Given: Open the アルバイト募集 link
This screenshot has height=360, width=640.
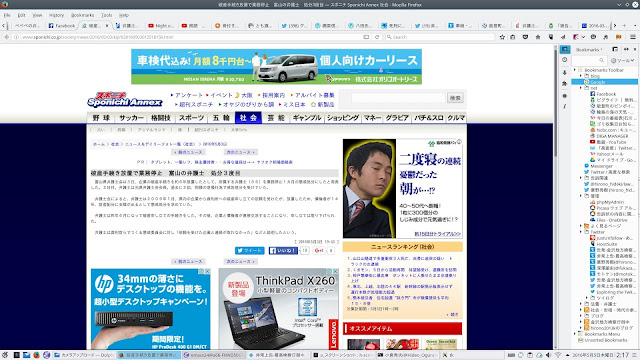Looking at the screenshot, I should point(314,95).
